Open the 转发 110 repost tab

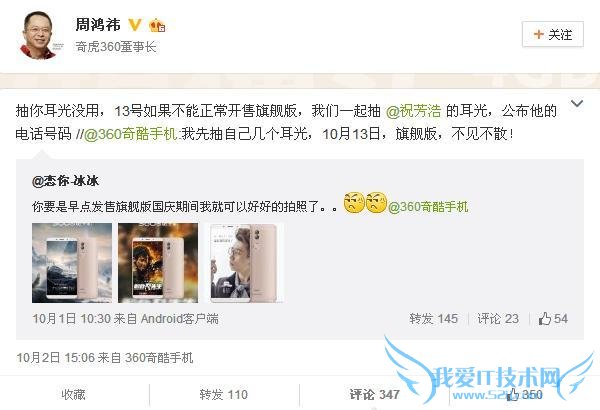[x=224, y=394]
